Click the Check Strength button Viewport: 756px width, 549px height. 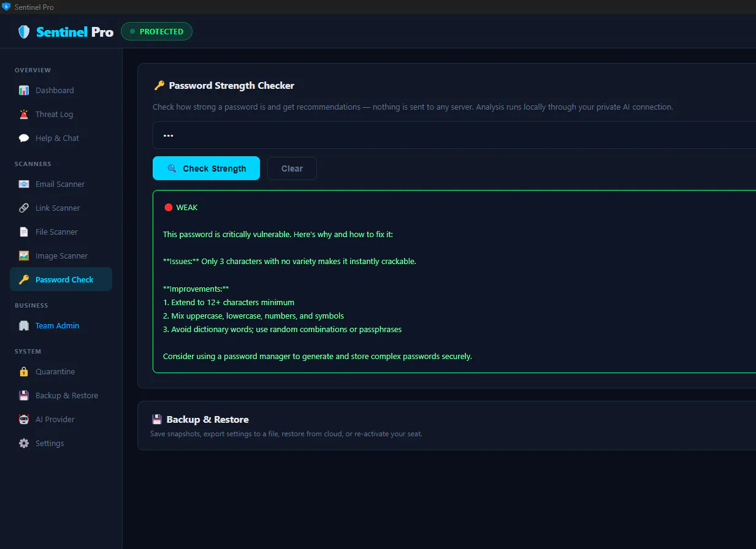[206, 168]
